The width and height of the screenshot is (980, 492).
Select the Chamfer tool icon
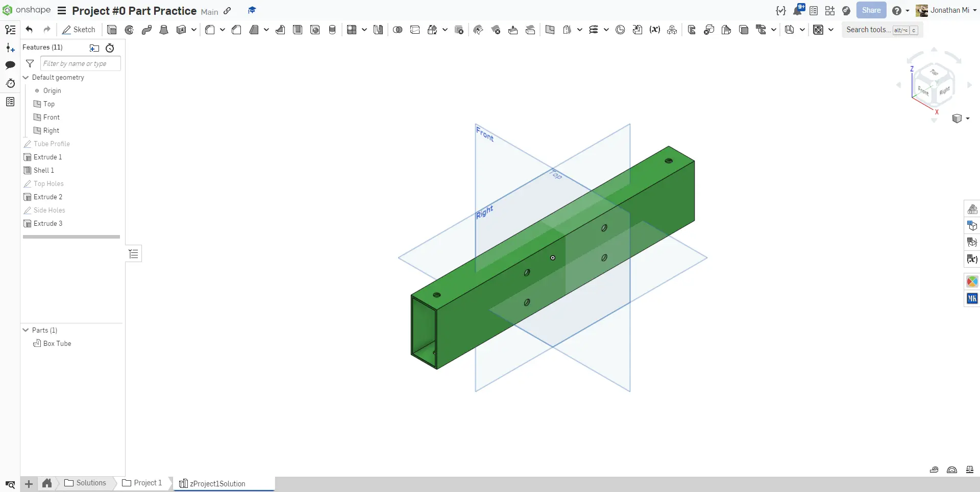tap(236, 30)
